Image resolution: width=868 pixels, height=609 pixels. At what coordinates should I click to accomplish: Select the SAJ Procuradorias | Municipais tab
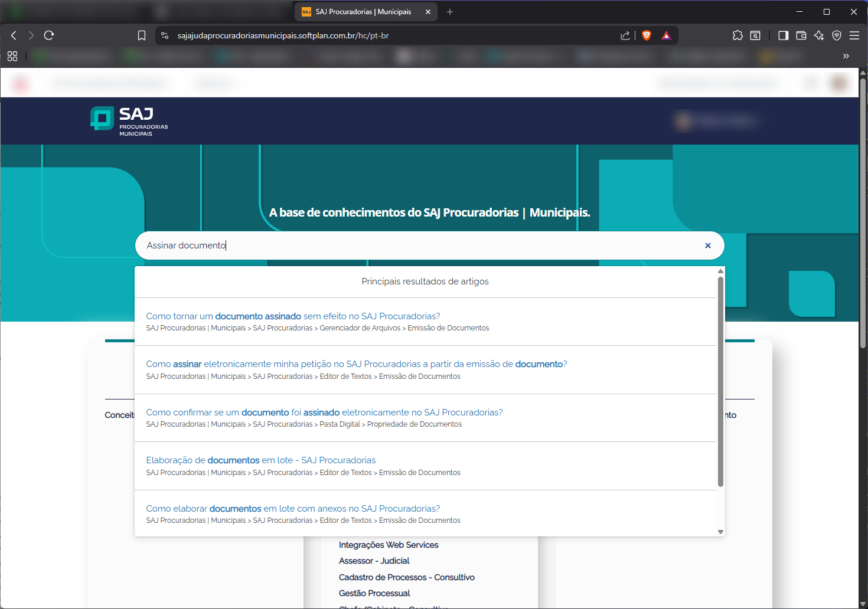363,12
